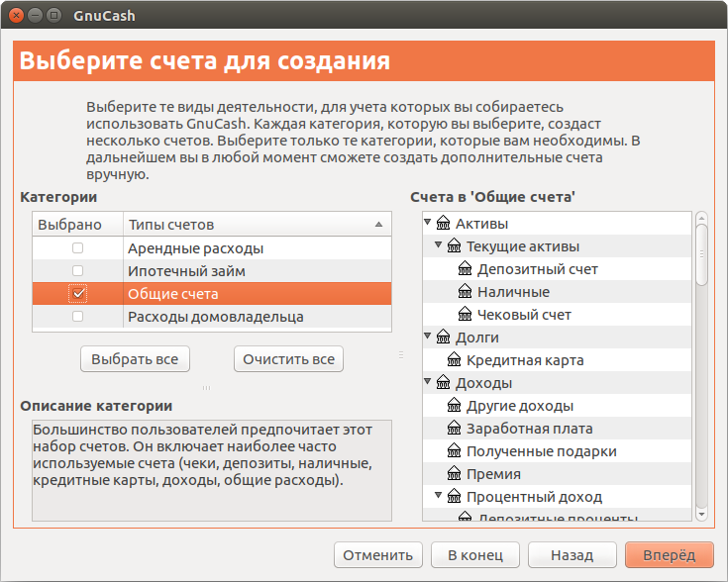The height and width of the screenshot is (582, 728).
Task: Collapse the Долги tree node
Action: 428,336
